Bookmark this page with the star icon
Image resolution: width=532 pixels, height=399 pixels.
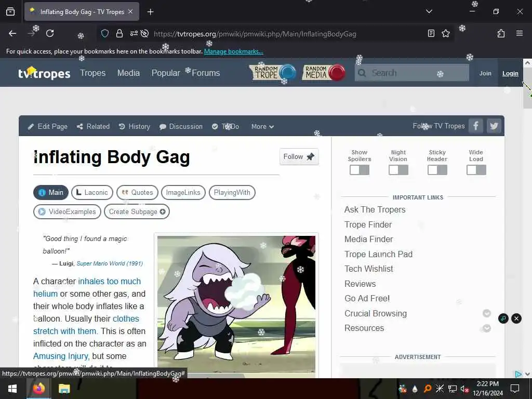pos(445,33)
